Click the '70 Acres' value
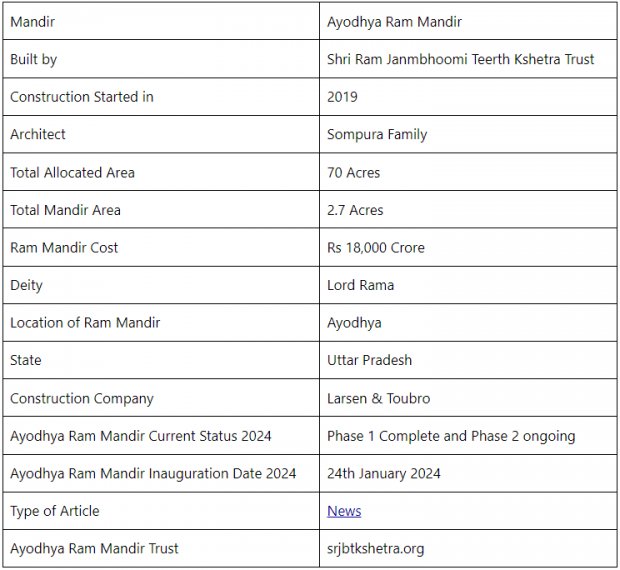Image resolution: width=620 pixels, height=570 pixels. tap(354, 172)
